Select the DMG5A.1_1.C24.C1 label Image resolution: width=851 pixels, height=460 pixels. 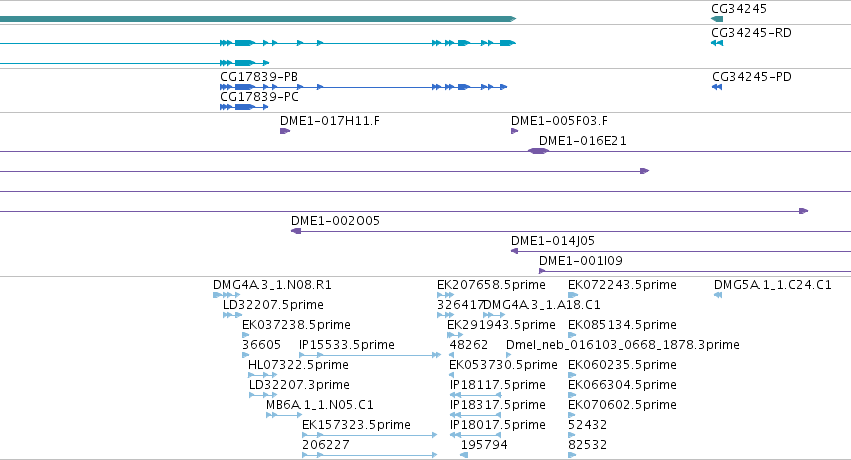point(772,285)
